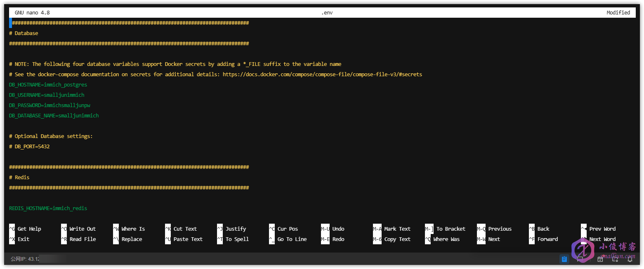
Task: Place cursor on the DB_PASSWORD=immichsmalljunpw line
Action: [50, 105]
